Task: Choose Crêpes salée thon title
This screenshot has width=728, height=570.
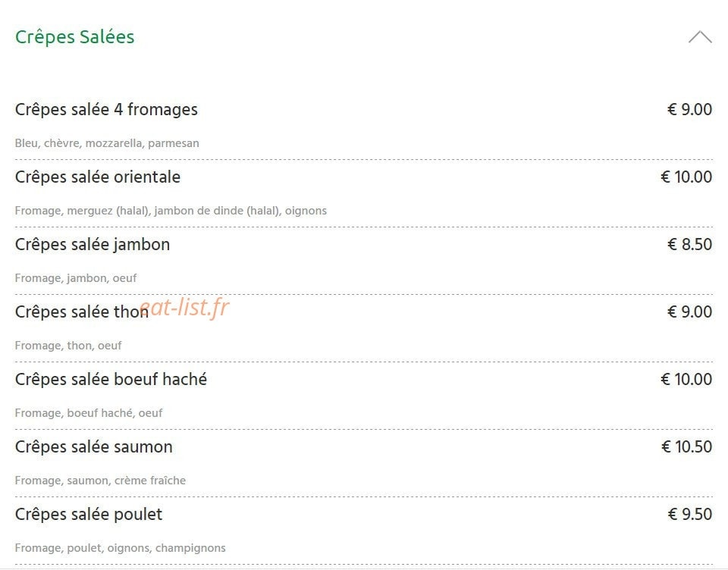Action: coord(82,312)
